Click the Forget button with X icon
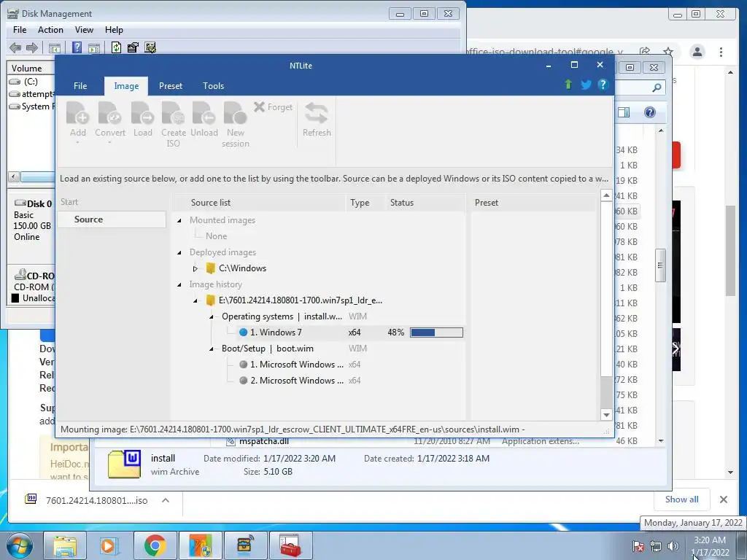The height and width of the screenshot is (560, 747). [x=273, y=107]
